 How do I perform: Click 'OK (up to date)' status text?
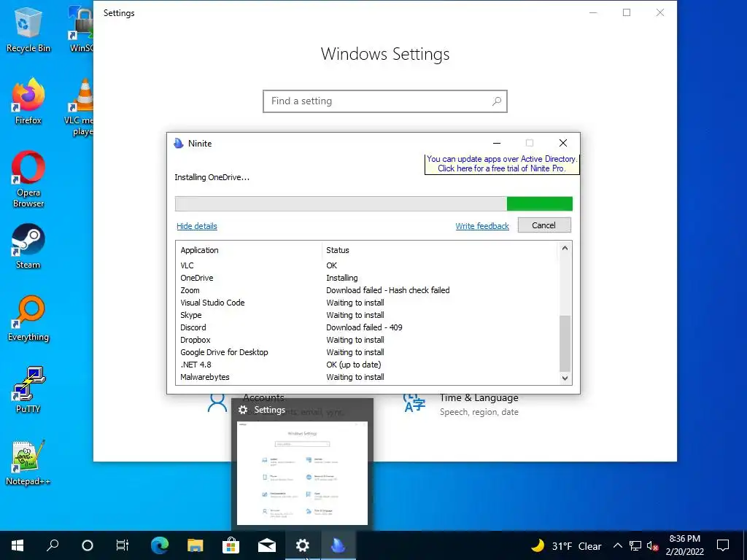[354, 365]
